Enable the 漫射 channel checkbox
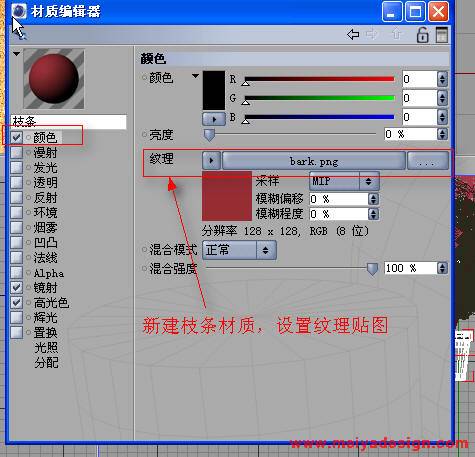 click(x=16, y=152)
